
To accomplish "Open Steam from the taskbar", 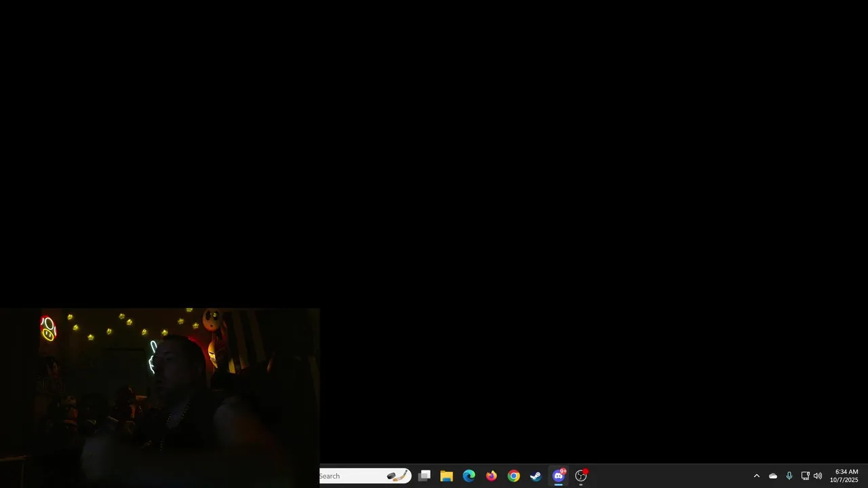I will point(536,476).
